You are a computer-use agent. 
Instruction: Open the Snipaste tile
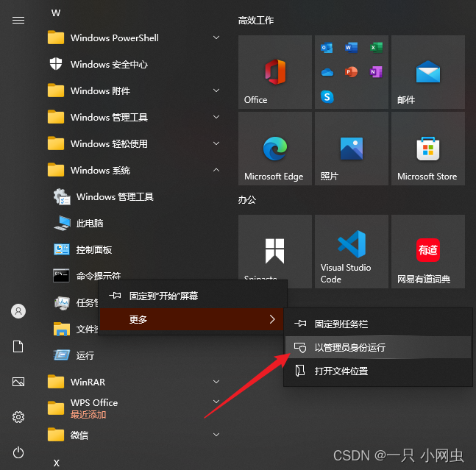(275, 248)
